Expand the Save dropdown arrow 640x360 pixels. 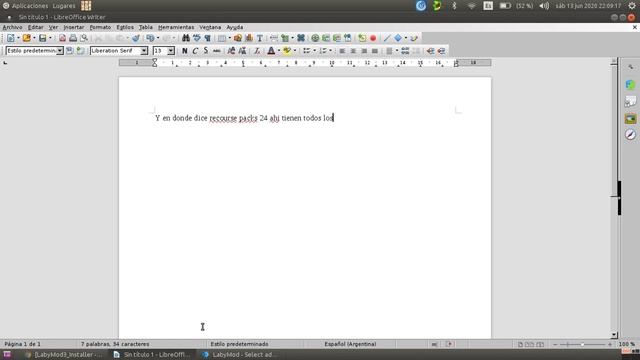tap(50, 38)
